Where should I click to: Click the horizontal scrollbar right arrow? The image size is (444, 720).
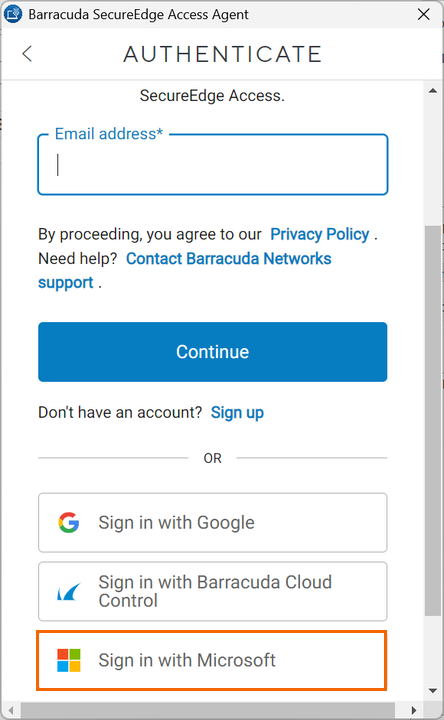pyautogui.click(x=414, y=710)
